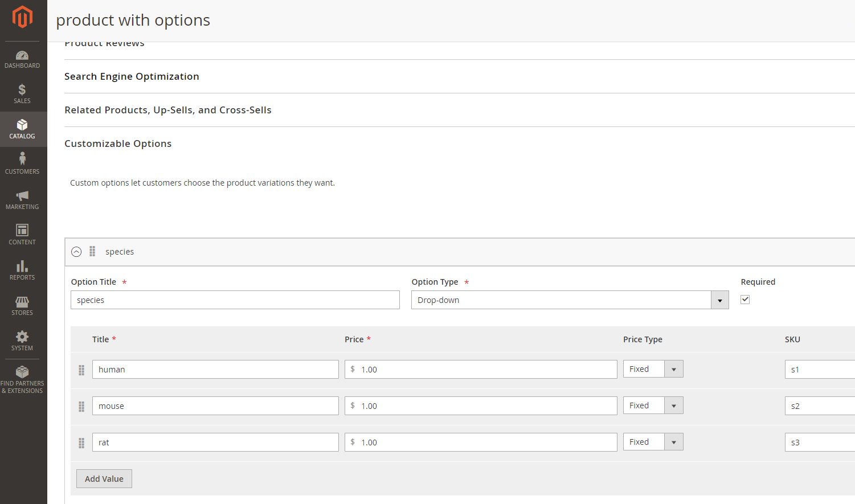Open the Content sidebar icon

pos(22,235)
